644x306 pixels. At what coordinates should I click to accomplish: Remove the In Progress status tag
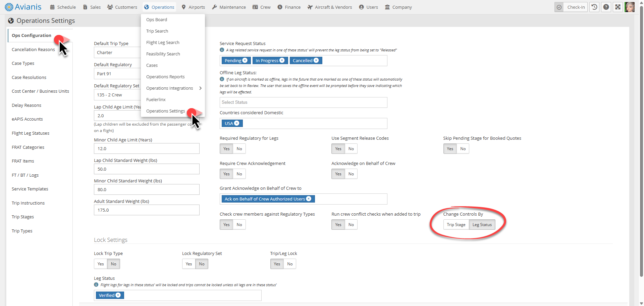(x=282, y=60)
